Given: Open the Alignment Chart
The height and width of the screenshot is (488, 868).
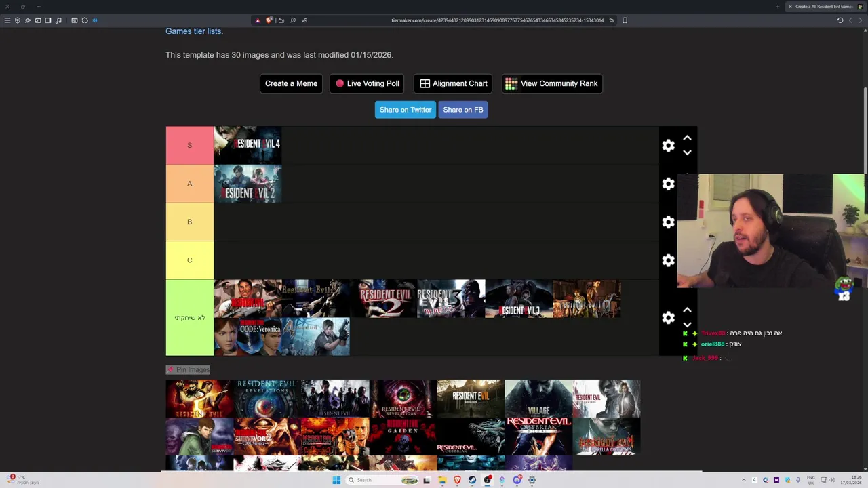Looking at the screenshot, I should coord(453,83).
